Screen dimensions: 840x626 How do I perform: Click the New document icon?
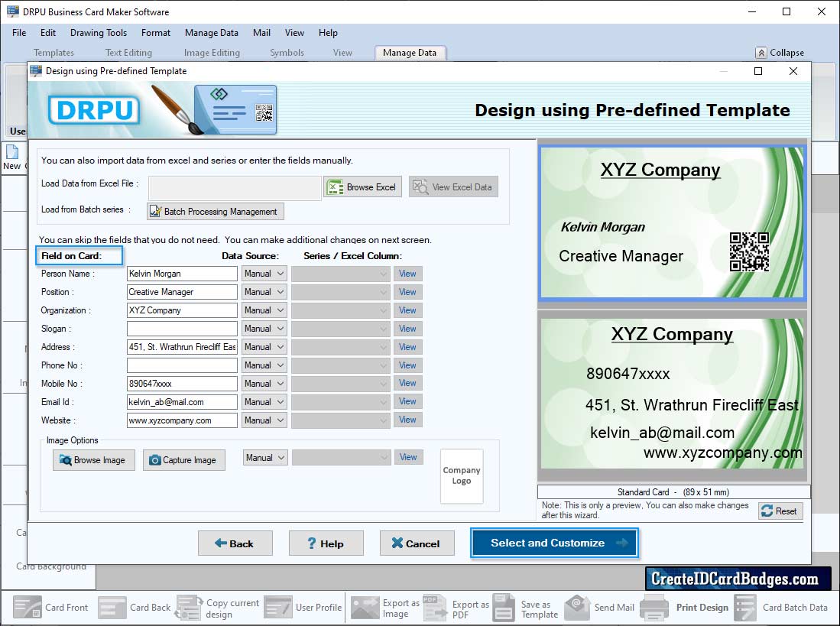tap(11, 152)
